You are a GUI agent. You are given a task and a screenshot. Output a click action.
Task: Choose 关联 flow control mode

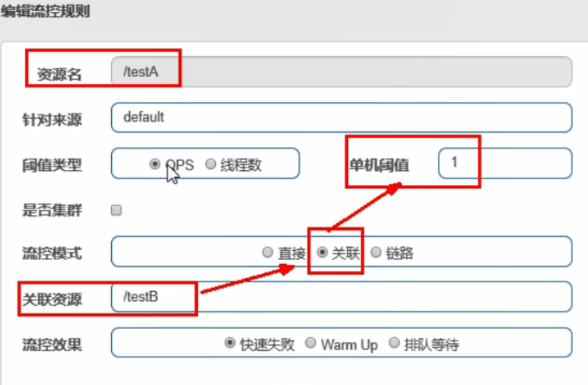(x=322, y=252)
